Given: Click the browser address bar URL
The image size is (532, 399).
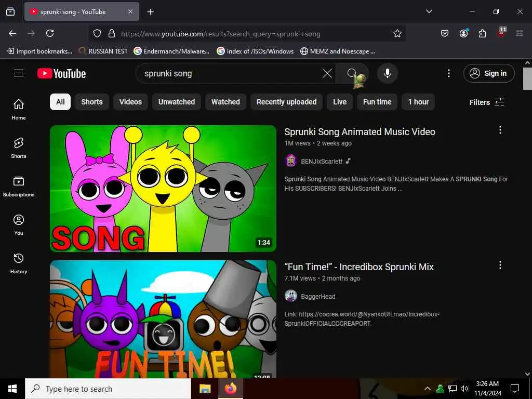Looking at the screenshot, I should tap(220, 34).
